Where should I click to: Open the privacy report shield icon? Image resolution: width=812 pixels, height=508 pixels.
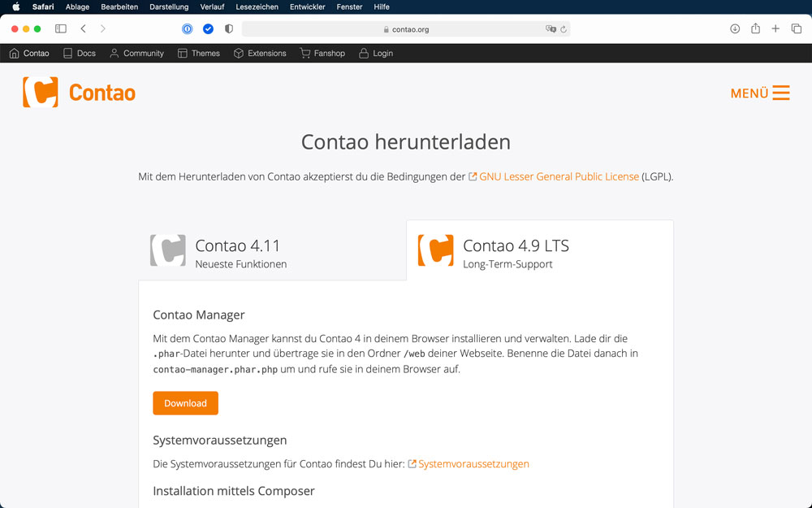pyautogui.click(x=229, y=29)
